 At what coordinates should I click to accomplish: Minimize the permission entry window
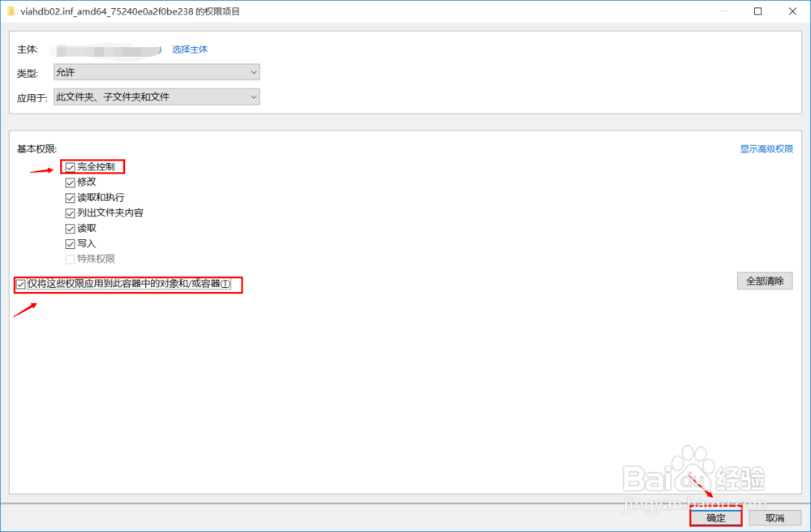(723, 11)
